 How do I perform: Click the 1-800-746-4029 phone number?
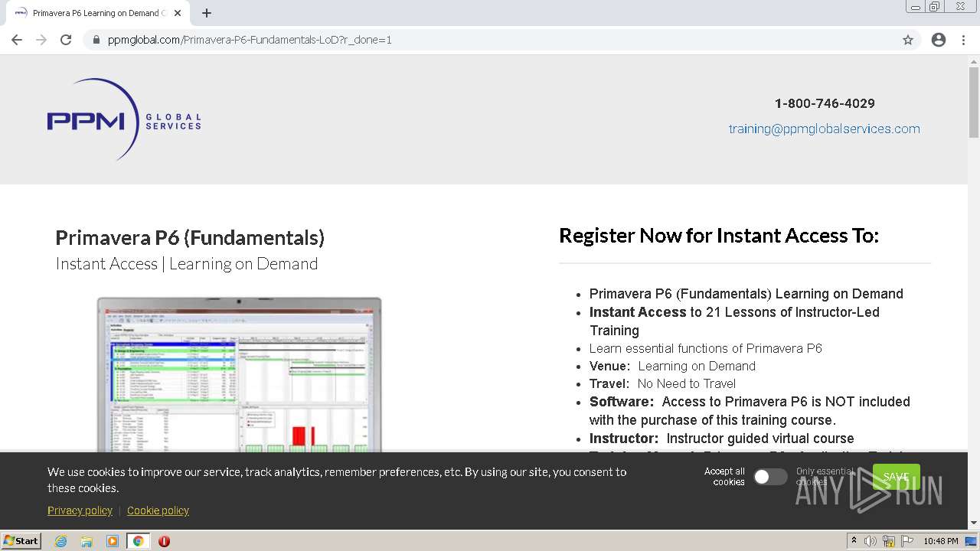pos(825,103)
